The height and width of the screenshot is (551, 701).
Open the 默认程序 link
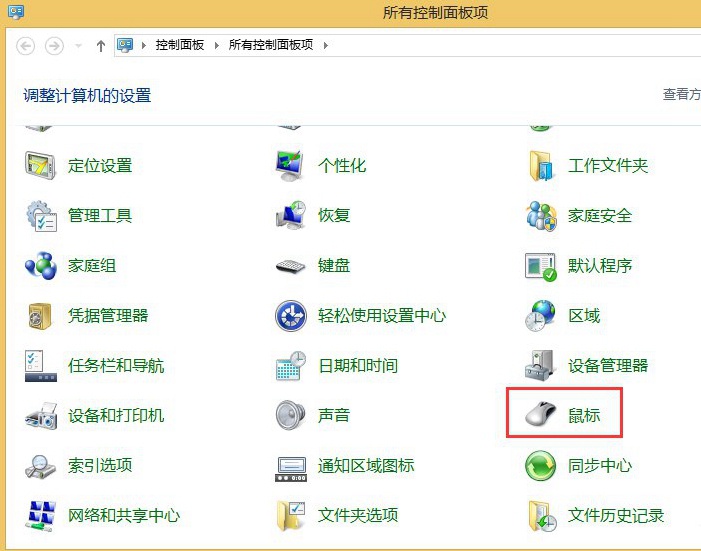tap(600, 266)
